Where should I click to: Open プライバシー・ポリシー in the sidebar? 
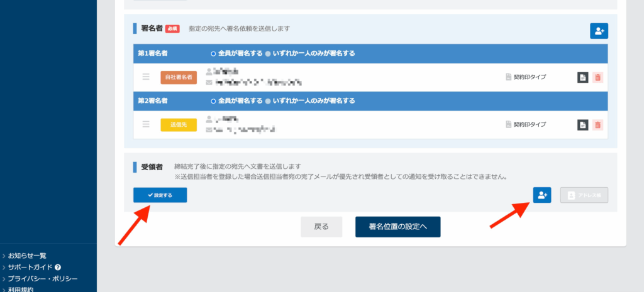pyautogui.click(x=43, y=279)
